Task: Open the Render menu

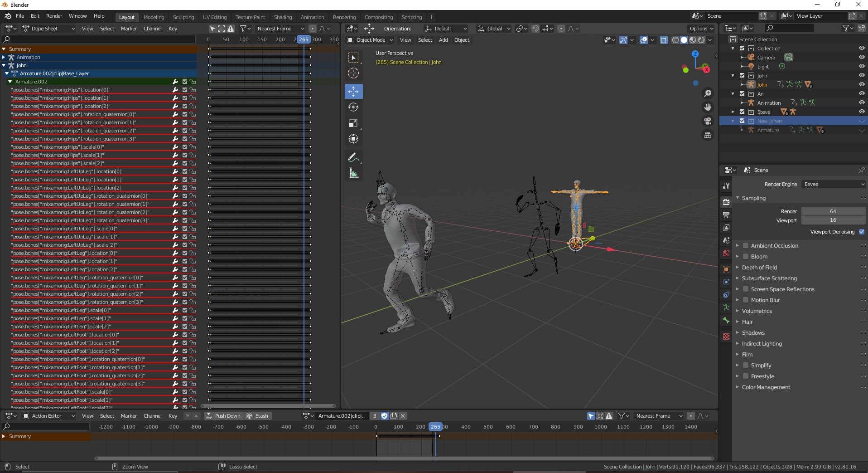Action: (54, 16)
